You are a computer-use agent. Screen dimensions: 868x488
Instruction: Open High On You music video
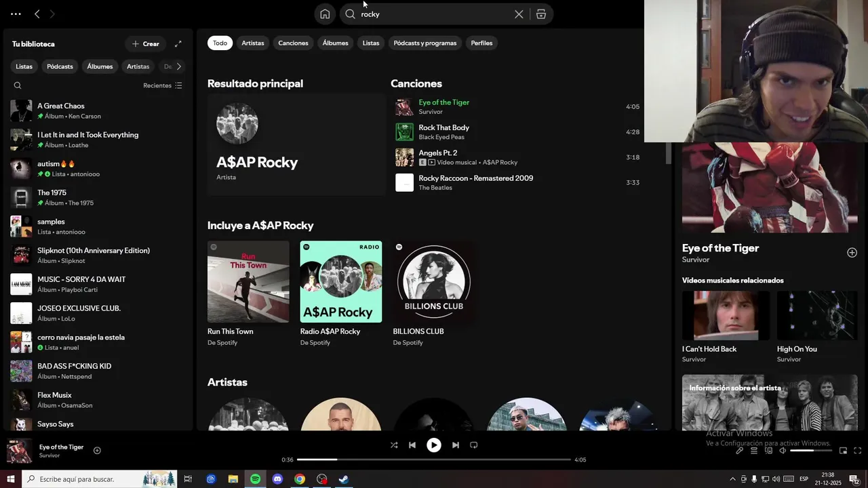pos(817,327)
